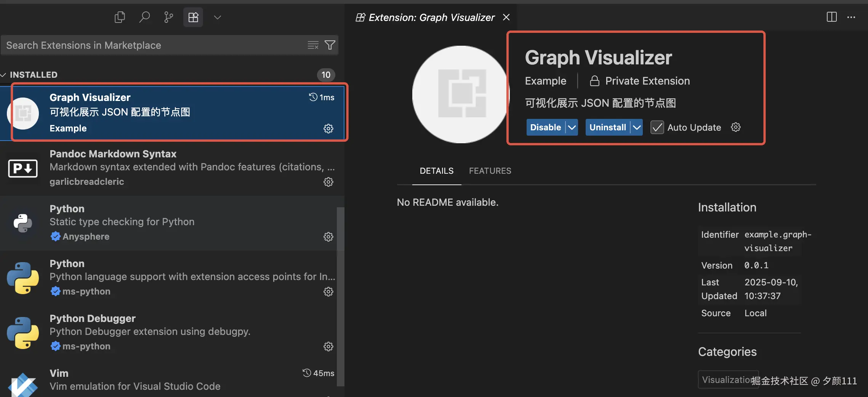
Task: Split the editor with layout icon
Action: click(x=832, y=17)
